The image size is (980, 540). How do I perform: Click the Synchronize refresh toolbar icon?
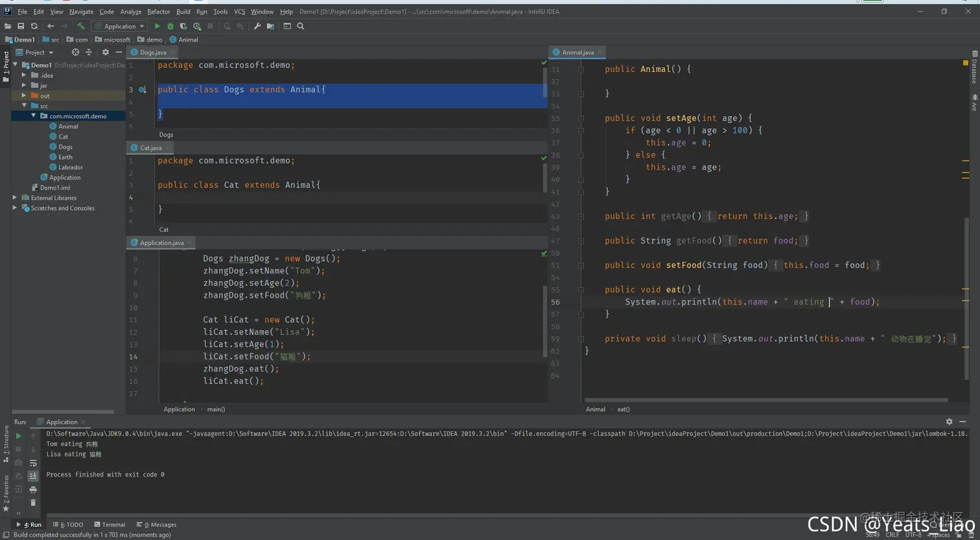point(34,26)
